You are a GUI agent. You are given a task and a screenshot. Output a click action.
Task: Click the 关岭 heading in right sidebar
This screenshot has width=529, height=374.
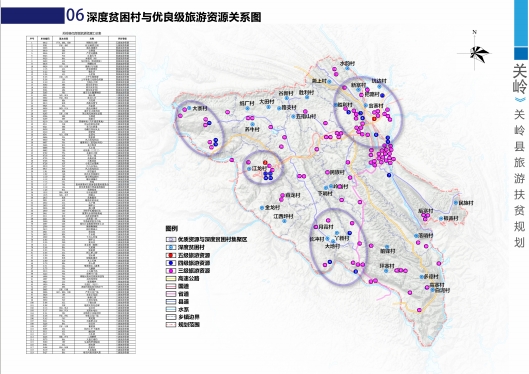point(520,79)
